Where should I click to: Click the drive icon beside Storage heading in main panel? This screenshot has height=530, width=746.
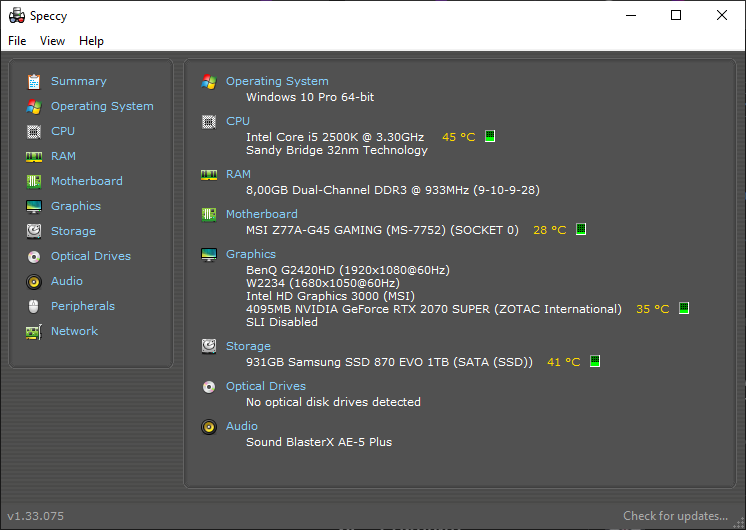(209, 346)
